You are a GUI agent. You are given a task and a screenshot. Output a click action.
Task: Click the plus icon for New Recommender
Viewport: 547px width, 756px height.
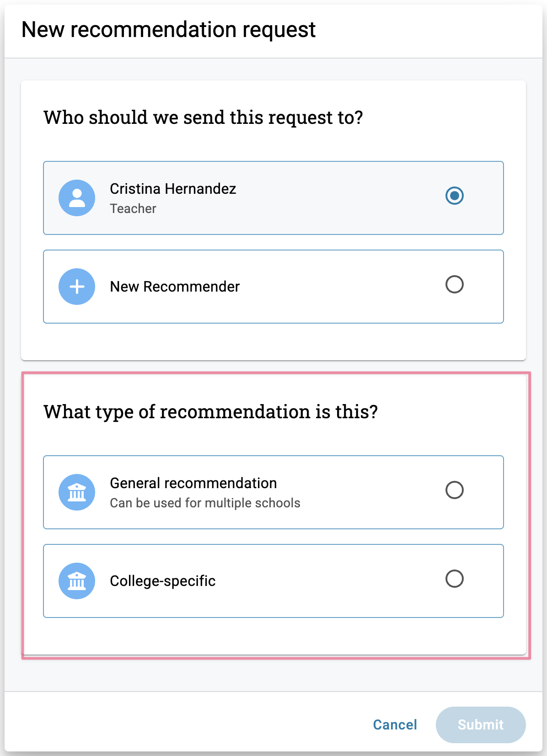77,287
